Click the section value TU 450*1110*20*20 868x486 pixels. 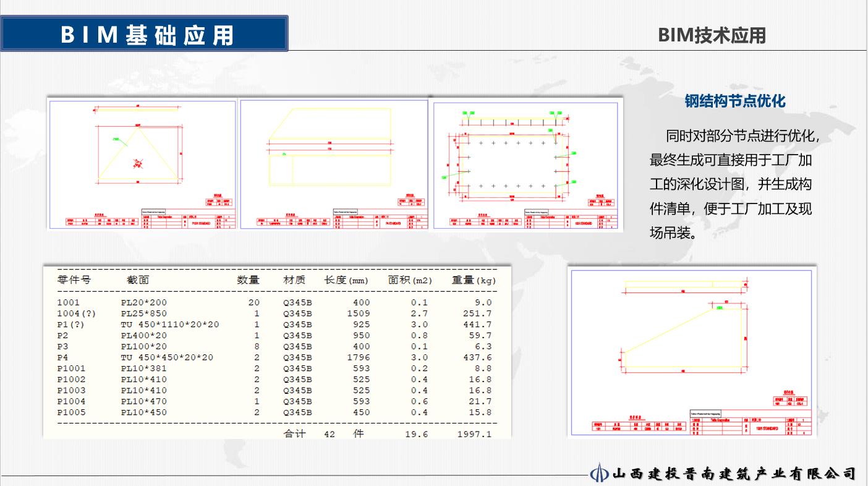coord(170,325)
